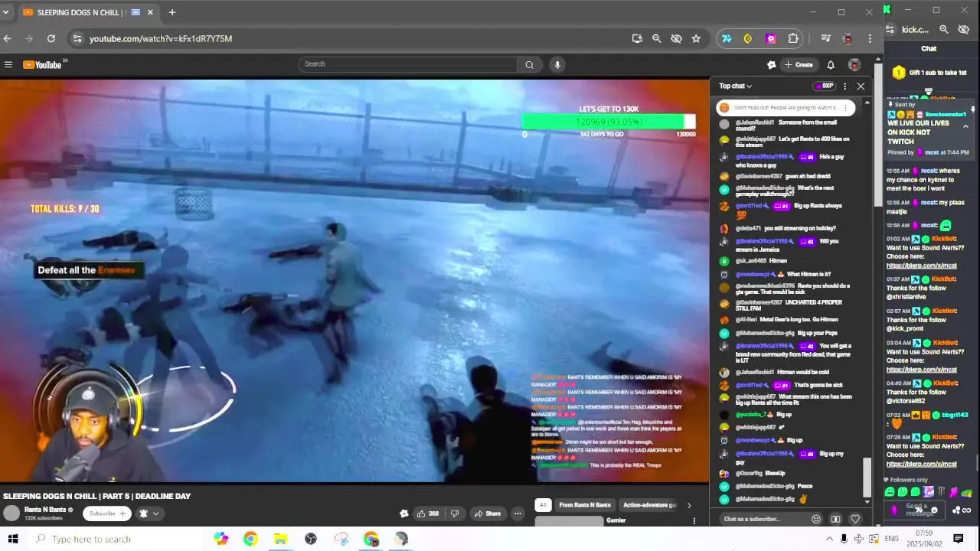Open the Kick window zoom magnifier icon

coord(944,29)
